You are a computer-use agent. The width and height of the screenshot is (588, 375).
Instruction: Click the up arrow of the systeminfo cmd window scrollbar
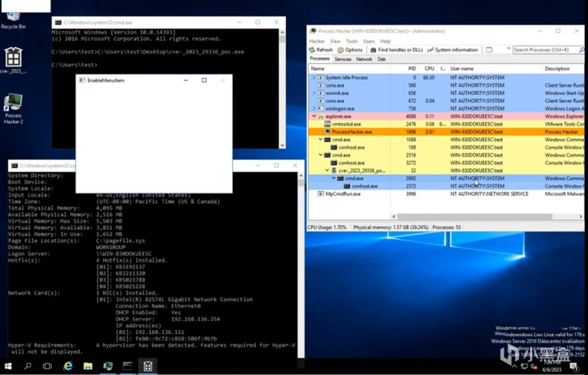301,176
